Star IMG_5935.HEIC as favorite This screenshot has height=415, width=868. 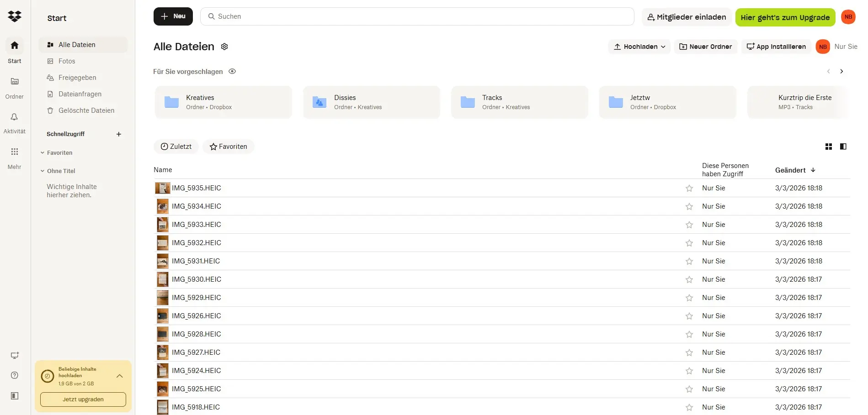689,188
